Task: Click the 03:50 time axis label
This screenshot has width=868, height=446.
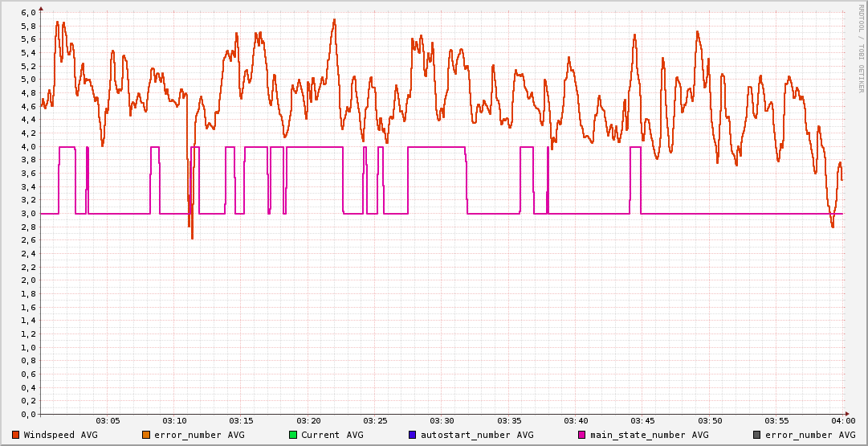Action: pos(709,421)
